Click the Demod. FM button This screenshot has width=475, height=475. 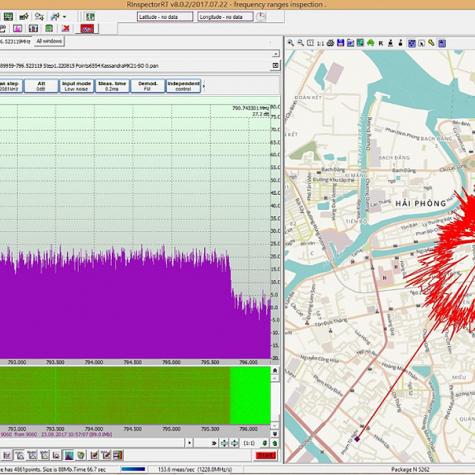point(147,86)
